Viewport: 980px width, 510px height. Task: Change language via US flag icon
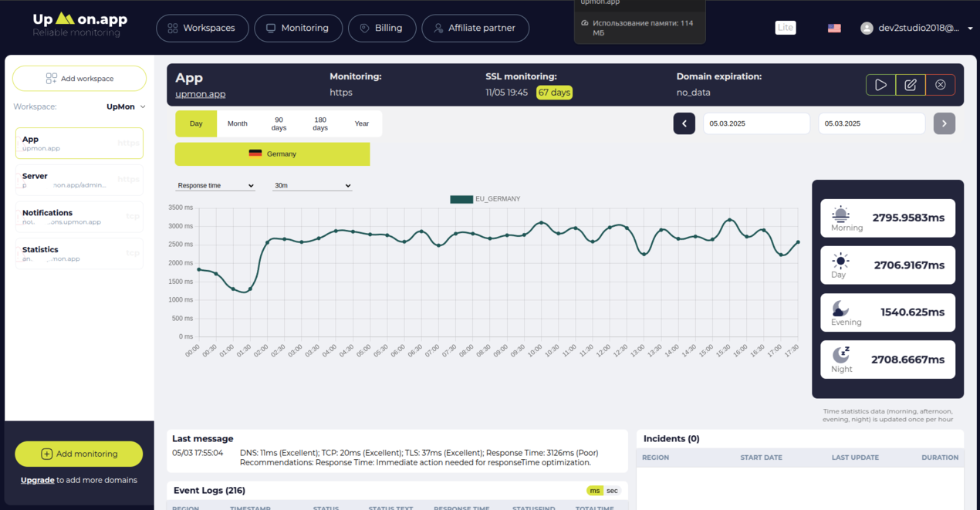tap(834, 28)
